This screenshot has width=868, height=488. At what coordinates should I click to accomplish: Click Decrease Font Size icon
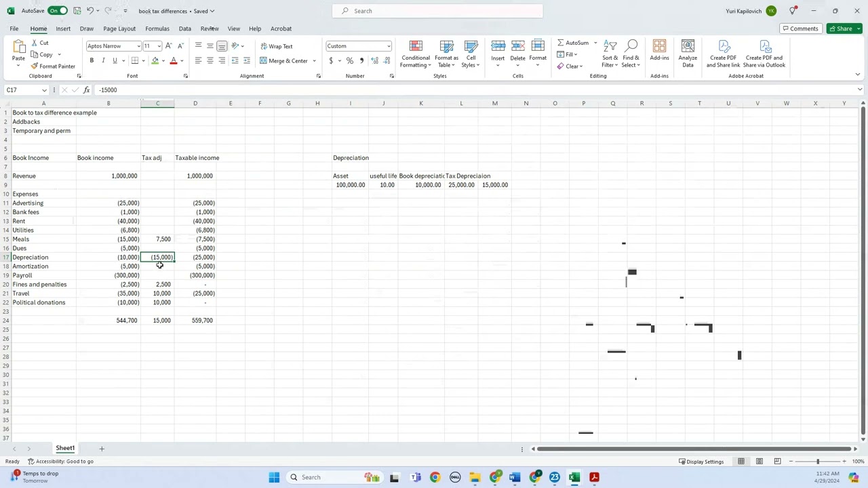[x=180, y=46]
